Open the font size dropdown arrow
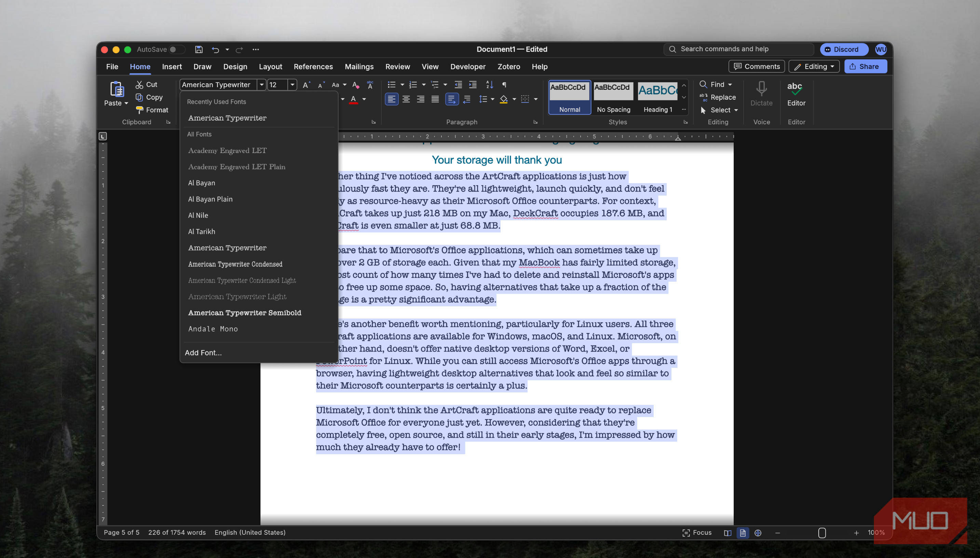980x558 pixels. pos(292,85)
